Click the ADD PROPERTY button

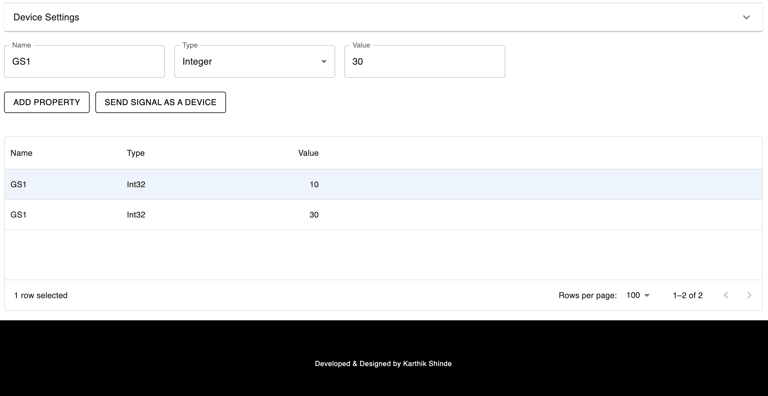tap(47, 102)
